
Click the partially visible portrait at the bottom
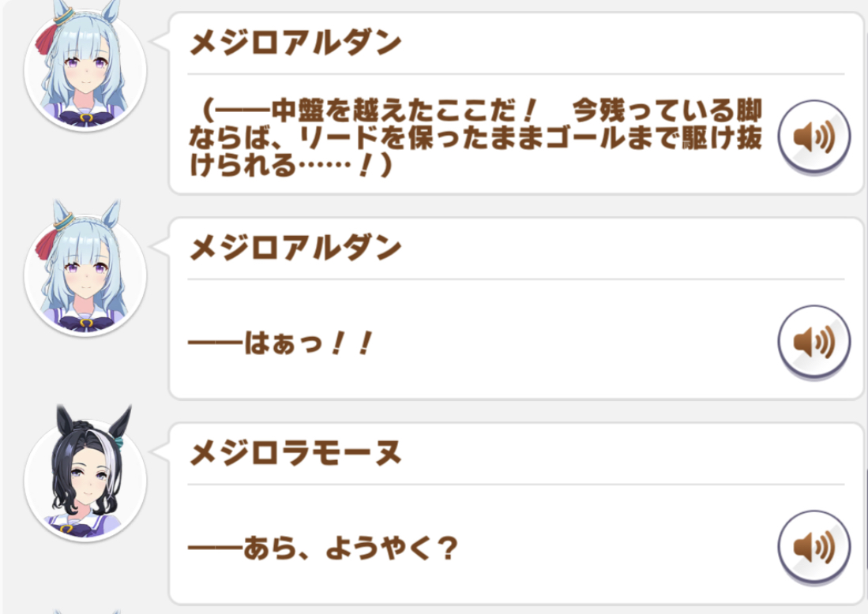click(x=85, y=610)
